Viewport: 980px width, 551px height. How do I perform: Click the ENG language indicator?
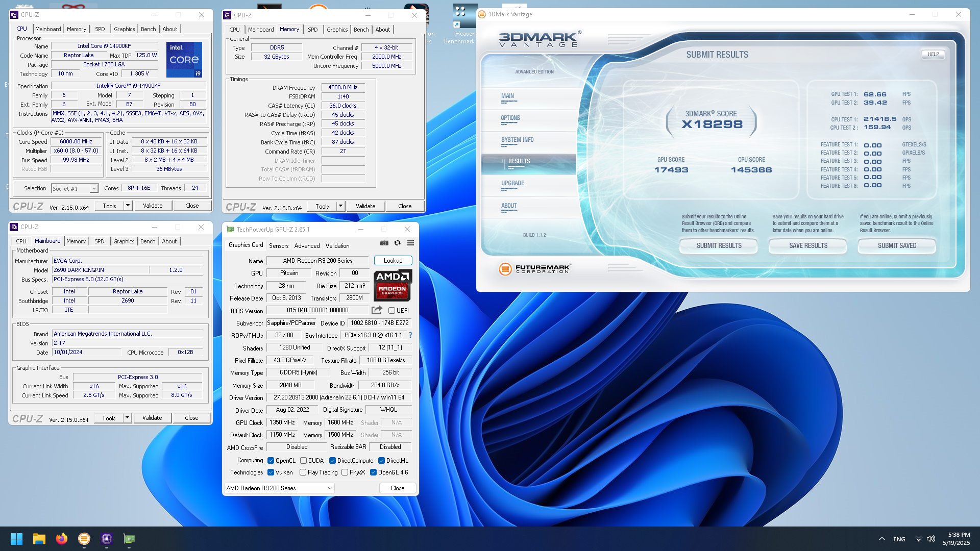pos(899,539)
